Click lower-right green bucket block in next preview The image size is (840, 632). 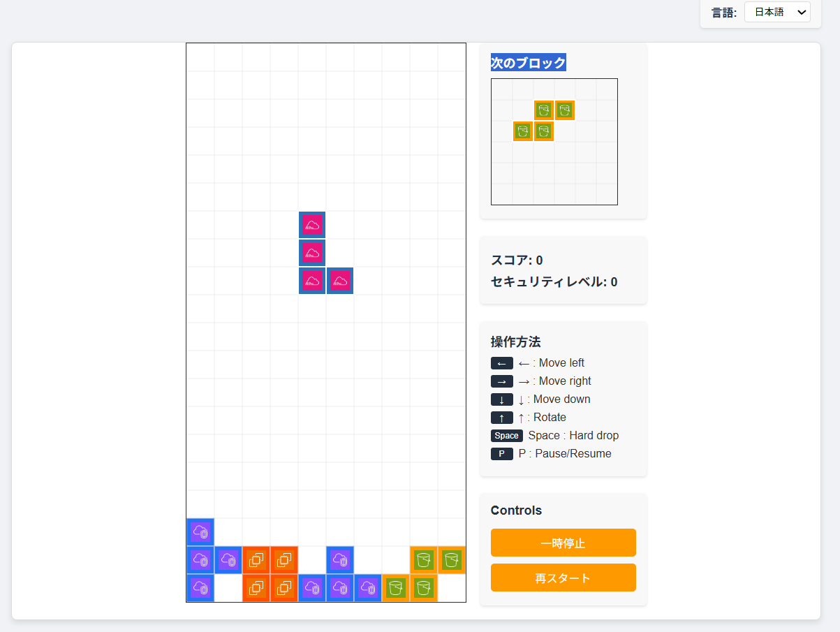(544, 131)
